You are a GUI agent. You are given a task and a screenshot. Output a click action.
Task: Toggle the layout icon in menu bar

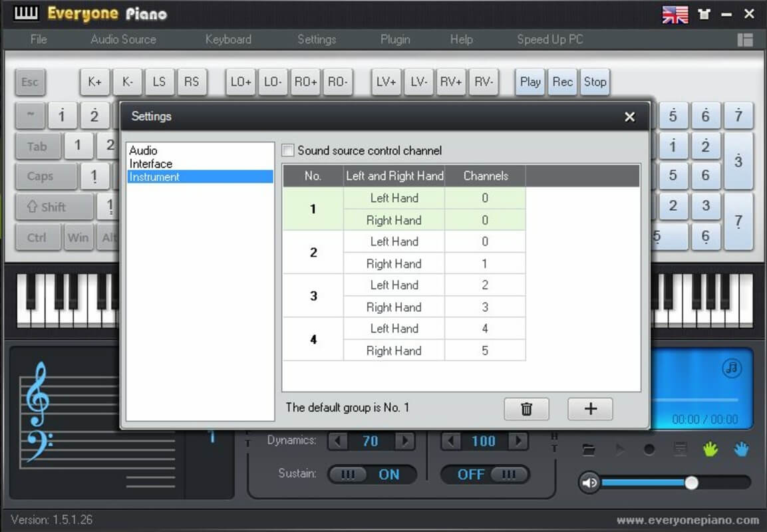click(x=745, y=40)
